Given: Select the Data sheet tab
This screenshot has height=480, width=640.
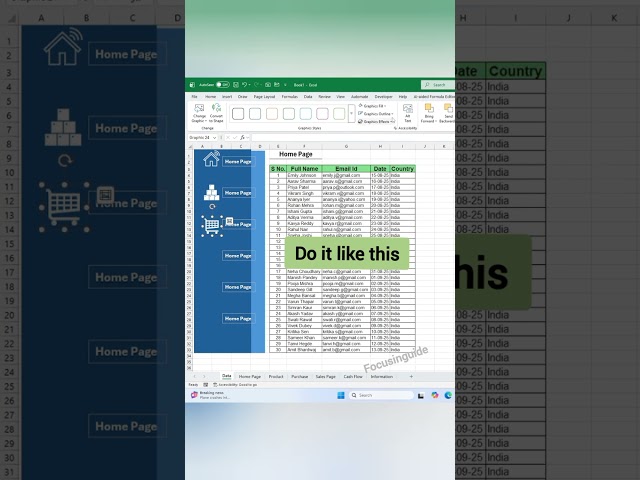Looking at the screenshot, I should 227,376.
